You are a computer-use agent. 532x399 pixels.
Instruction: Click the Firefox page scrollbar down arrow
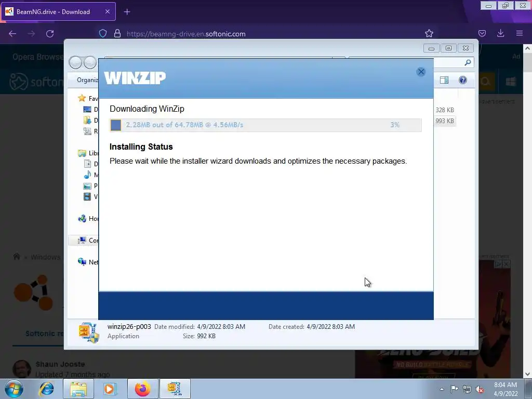(x=527, y=374)
